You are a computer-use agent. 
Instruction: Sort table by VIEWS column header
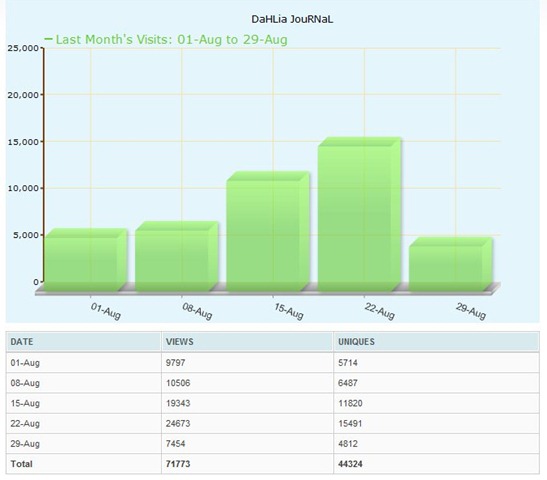coord(180,342)
